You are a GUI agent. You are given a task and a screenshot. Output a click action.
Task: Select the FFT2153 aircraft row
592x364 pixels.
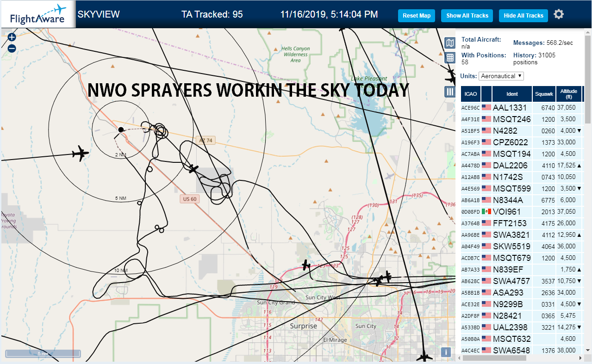coord(522,223)
